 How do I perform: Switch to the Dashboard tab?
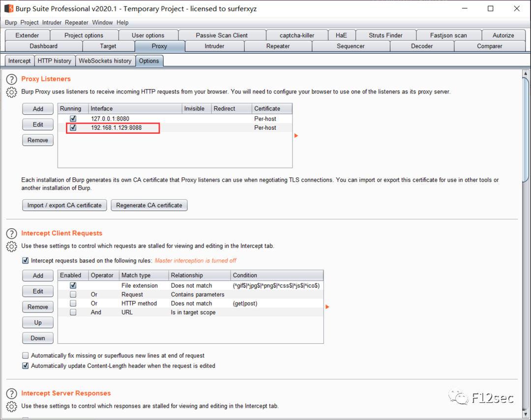point(44,46)
